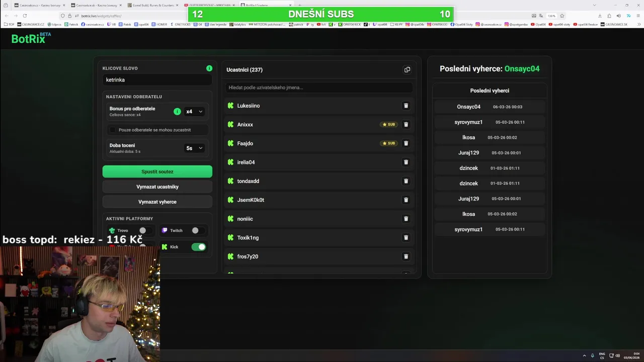
Task: Click the volume icon in system tray
Action: (618, 355)
